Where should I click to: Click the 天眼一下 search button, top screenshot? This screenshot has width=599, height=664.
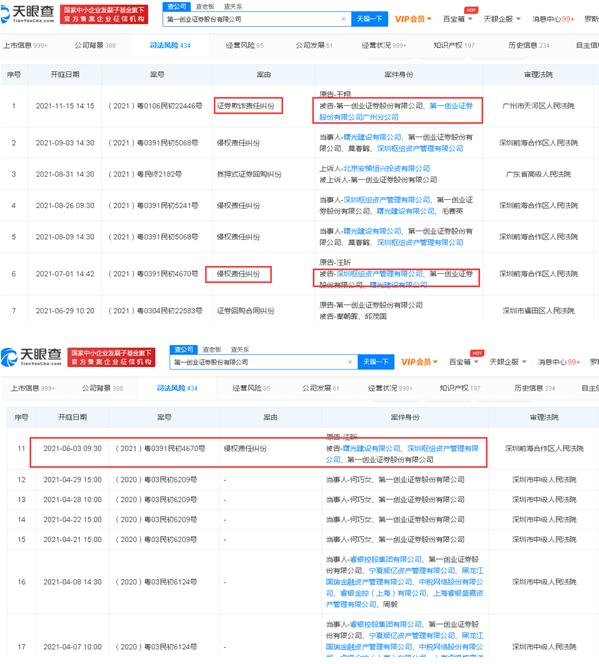point(370,19)
